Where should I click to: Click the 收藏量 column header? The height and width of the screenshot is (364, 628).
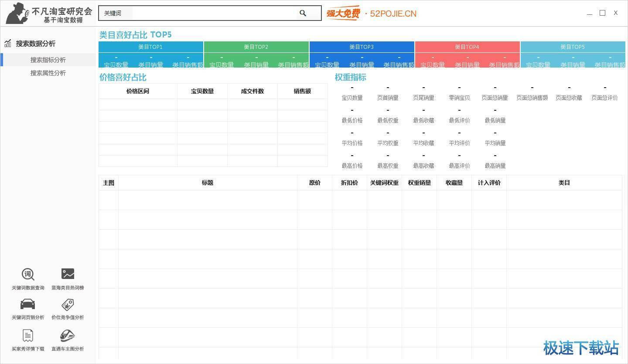pyautogui.click(x=454, y=183)
